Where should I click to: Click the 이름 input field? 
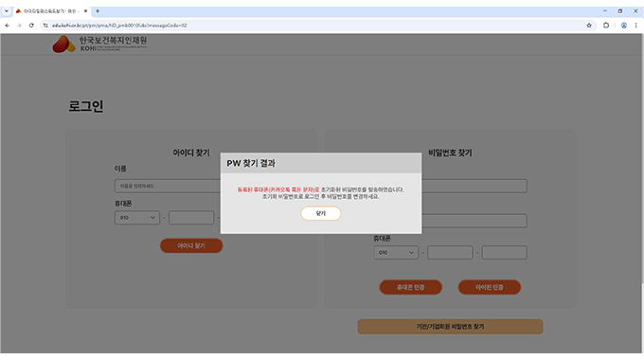click(x=168, y=186)
